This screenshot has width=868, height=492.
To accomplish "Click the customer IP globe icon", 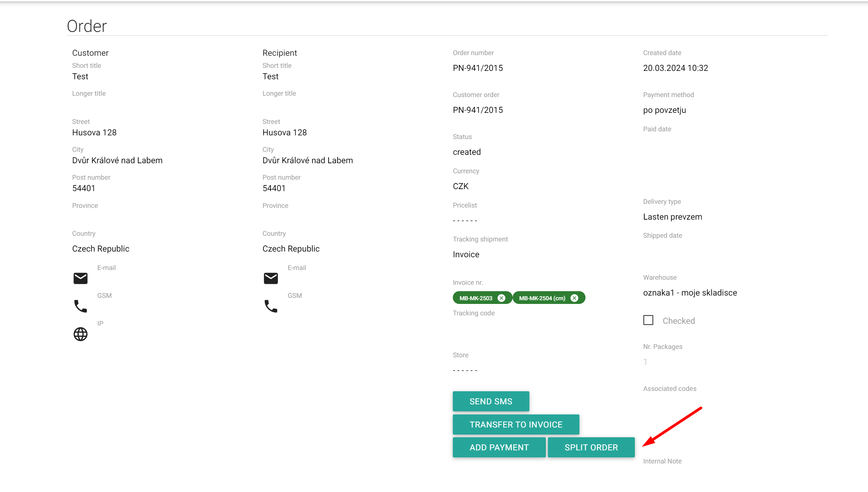I will pos(80,334).
